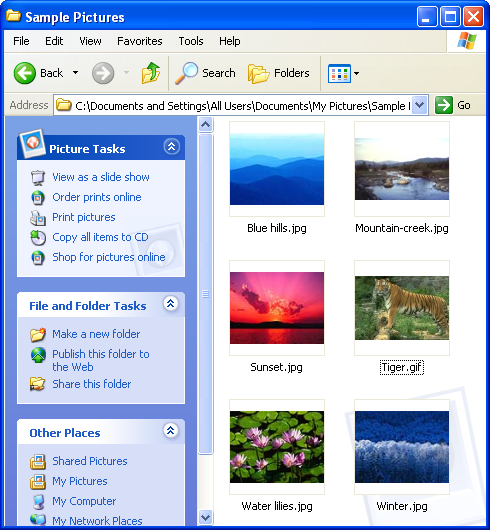
Task: Click View as a slide show link
Action: coord(101,177)
